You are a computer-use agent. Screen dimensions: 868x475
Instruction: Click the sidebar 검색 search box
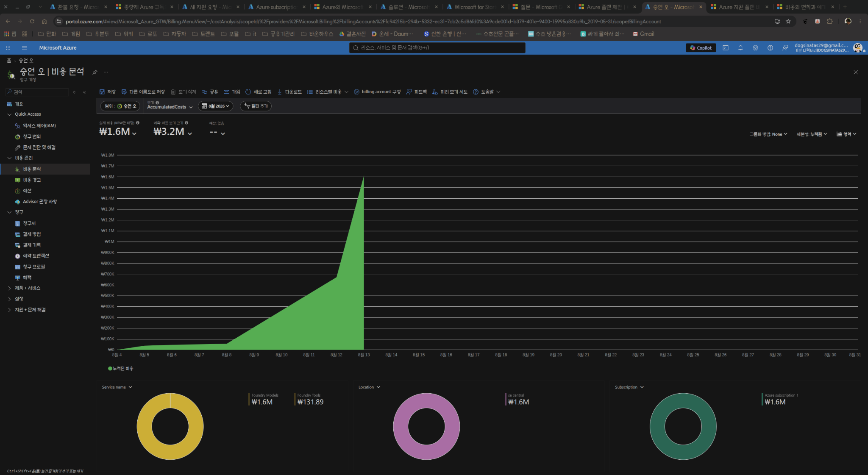pos(37,92)
